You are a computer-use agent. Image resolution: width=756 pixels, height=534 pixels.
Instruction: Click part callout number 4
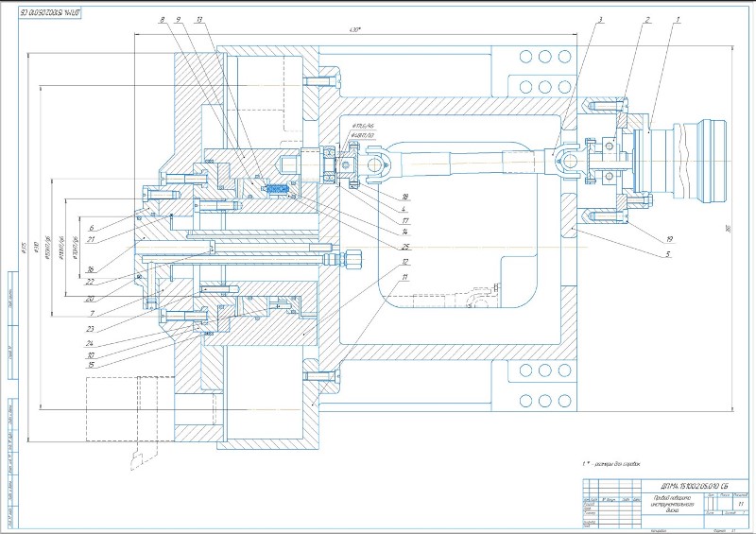[x=404, y=209]
